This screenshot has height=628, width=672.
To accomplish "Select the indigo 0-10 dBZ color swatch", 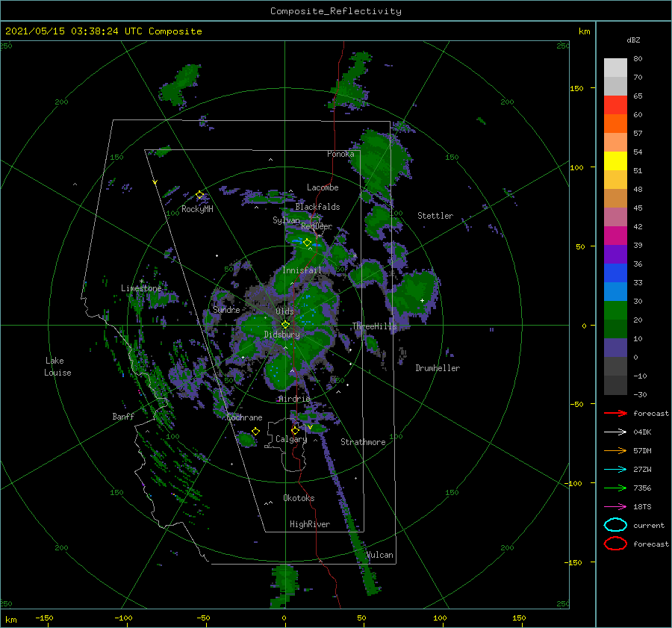I will point(615,347).
